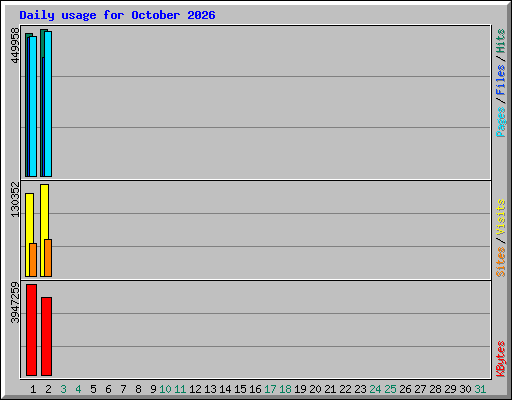This screenshot has width=512, height=400.
Task: Click the red KBytes bar for day 1
Action: click(31, 330)
